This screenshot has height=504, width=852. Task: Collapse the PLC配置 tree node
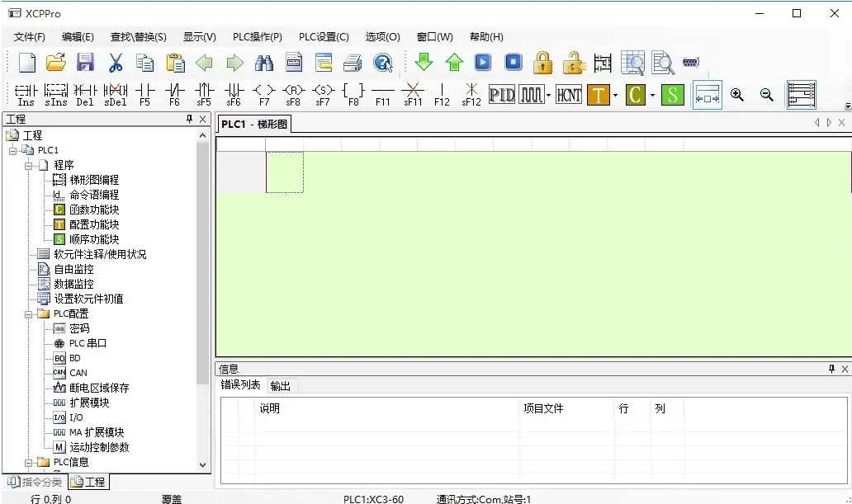pyautogui.click(x=26, y=313)
